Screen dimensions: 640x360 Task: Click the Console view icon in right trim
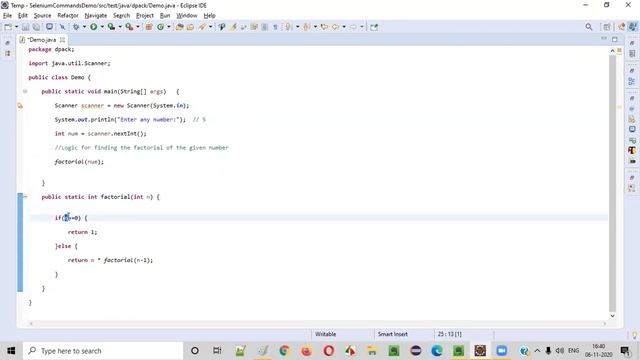pos(632,129)
